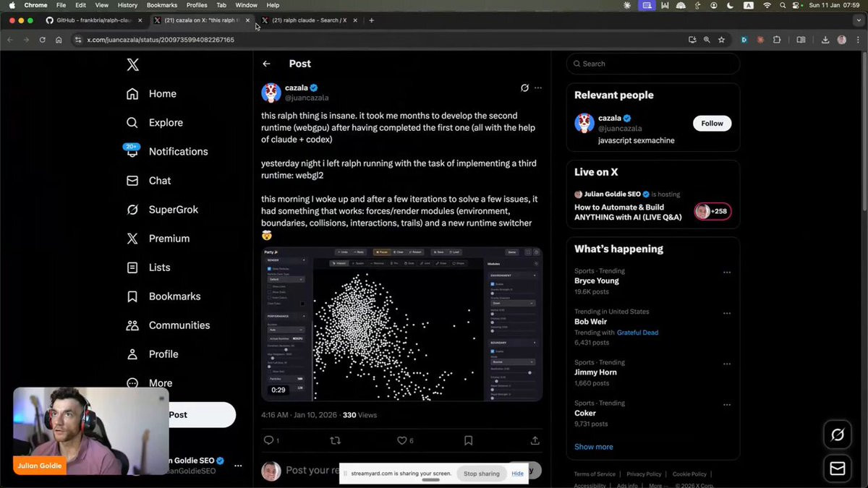
Task: Click the X Search input field
Action: [x=653, y=64]
